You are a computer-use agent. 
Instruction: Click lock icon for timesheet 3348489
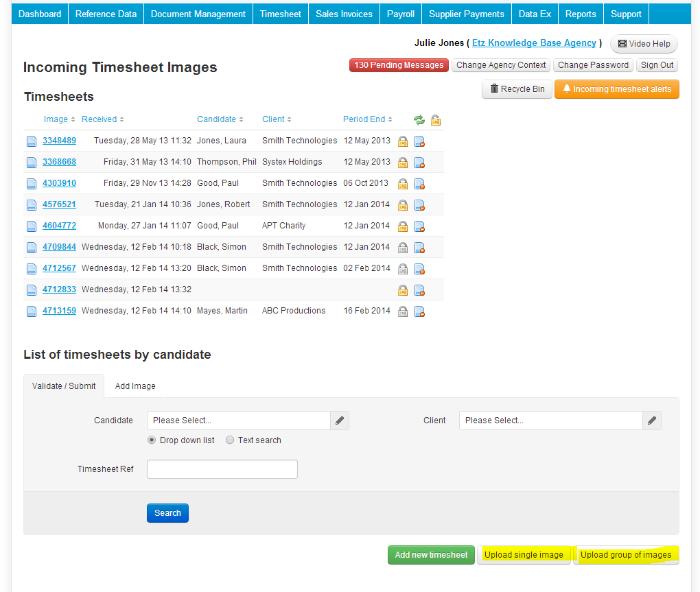tap(403, 141)
